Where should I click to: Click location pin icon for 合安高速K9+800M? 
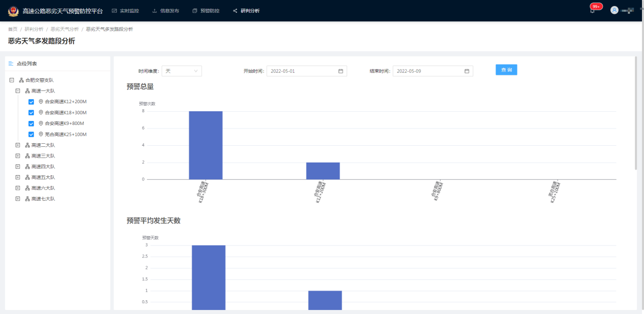tap(41, 123)
